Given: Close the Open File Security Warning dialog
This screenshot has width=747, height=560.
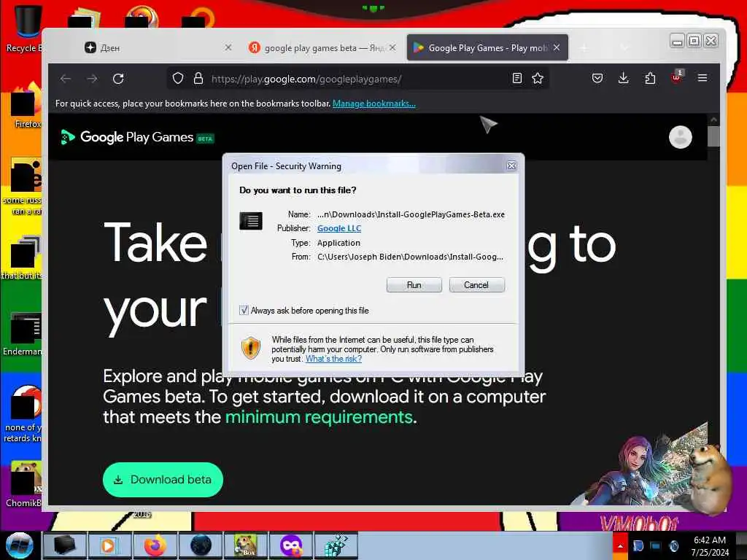Looking at the screenshot, I should pyautogui.click(x=511, y=166).
